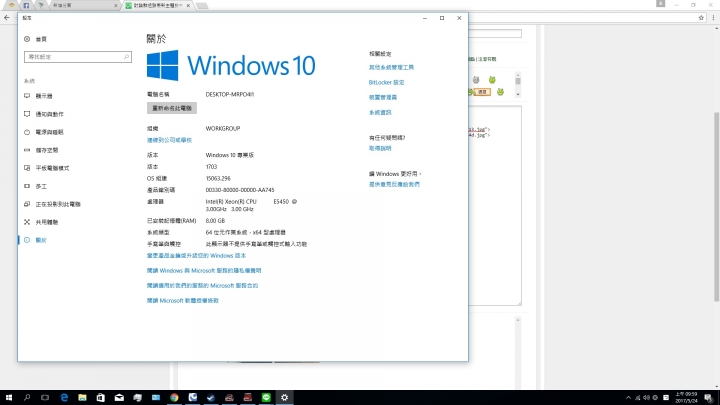Click Chrome page vertical scrollbar thumb
Image resolution: width=720 pixels, height=405 pixels.
click(717, 207)
